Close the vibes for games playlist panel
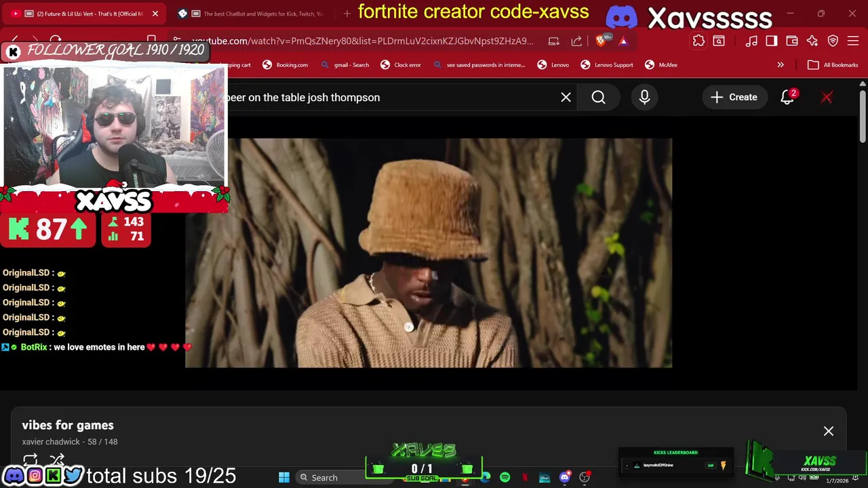The image size is (868, 488). [x=829, y=431]
